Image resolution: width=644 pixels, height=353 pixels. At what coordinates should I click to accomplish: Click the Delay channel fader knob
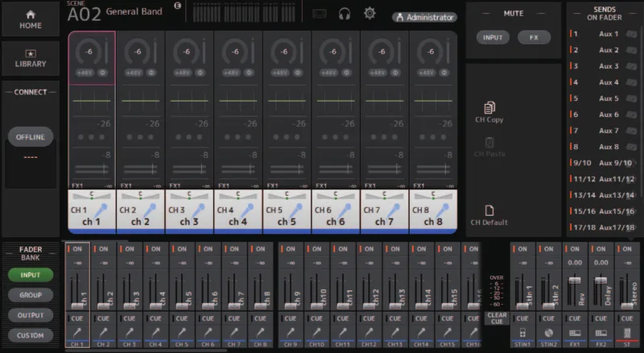tap(601, 280)
